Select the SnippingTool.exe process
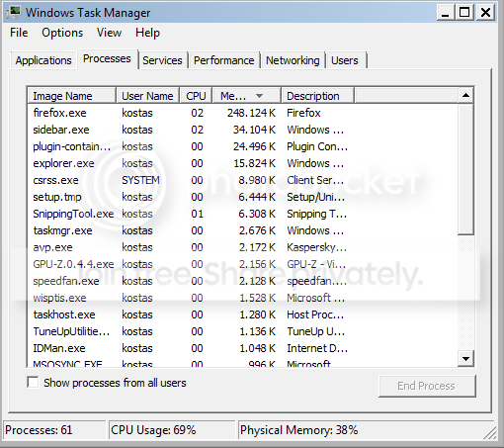The height and width of the screenshot is (448, 504). (243, 214)
